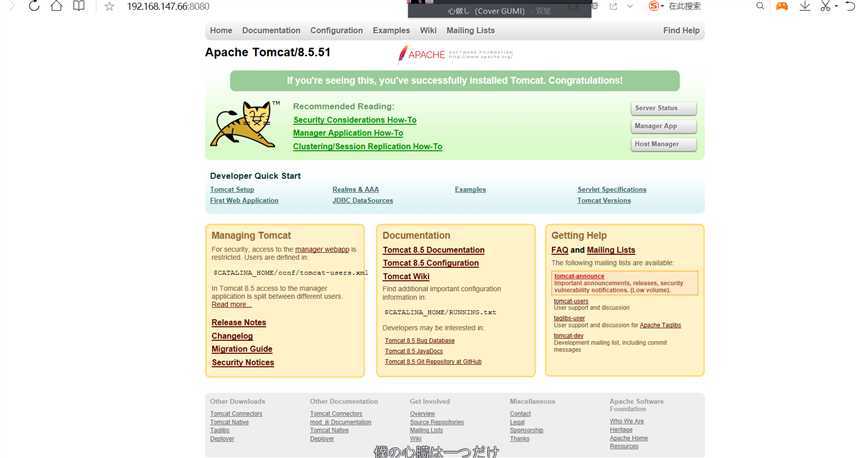
Task: Click the Sogou search engine logo icon
Action: click(654, 6)
